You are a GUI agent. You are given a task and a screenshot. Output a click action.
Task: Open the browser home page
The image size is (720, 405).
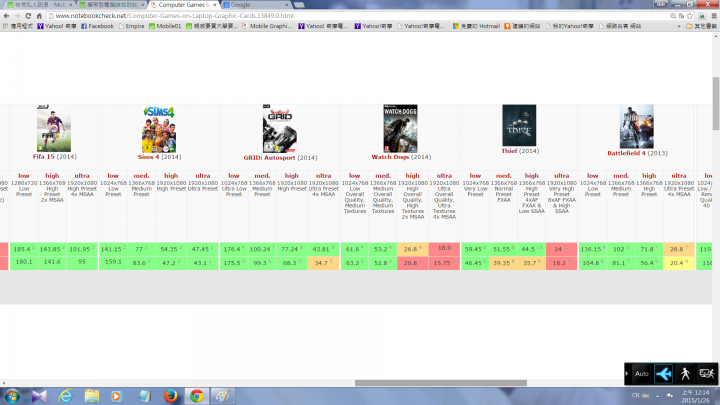[x=39, y=16]
